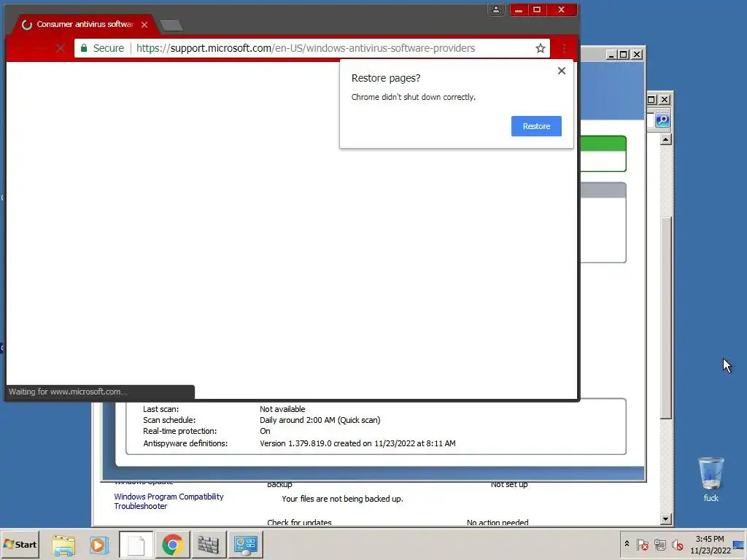Viewport: 747px width, 560px height.
Task: Stop loading the page in Chrome
Action: 60,48
